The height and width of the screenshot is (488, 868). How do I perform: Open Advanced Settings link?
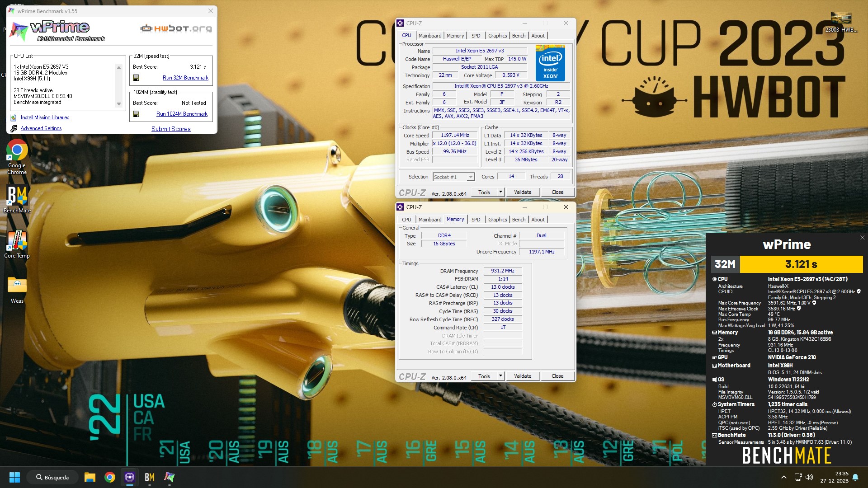[41, 128]
